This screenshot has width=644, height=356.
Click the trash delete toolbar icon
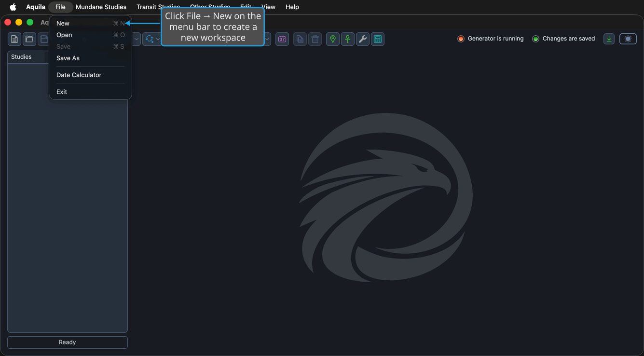pos(315,39)
